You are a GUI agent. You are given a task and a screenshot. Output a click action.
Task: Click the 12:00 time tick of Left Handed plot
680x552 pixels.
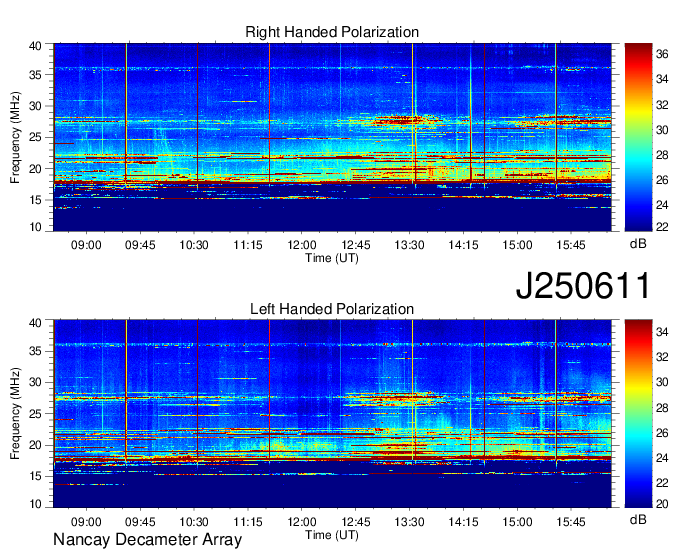pos(302,522)
